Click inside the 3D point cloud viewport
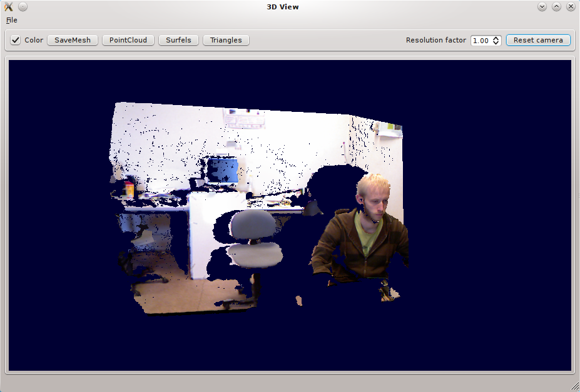Image resolution: width=580 pixels, height=392 pixels. [290, 216]
